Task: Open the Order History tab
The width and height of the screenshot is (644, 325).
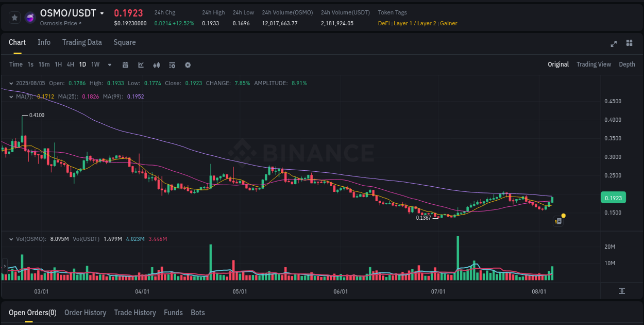Action: [85, 312]
